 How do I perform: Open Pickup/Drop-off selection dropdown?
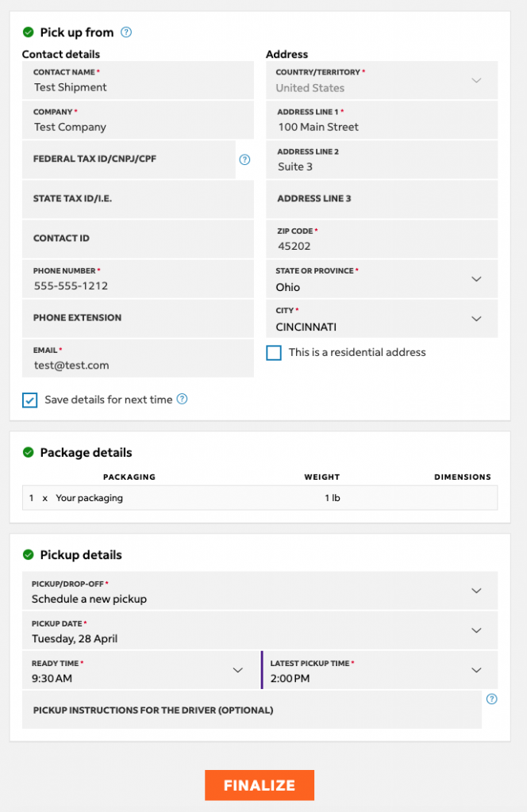click(x=475, y=591)
